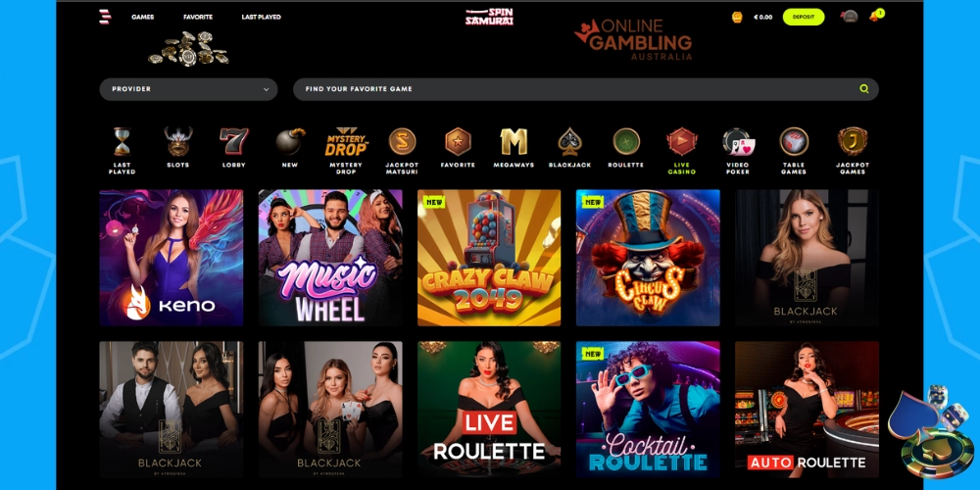
Task: Open the hamburger menu icon
Action: coord(105,17)
